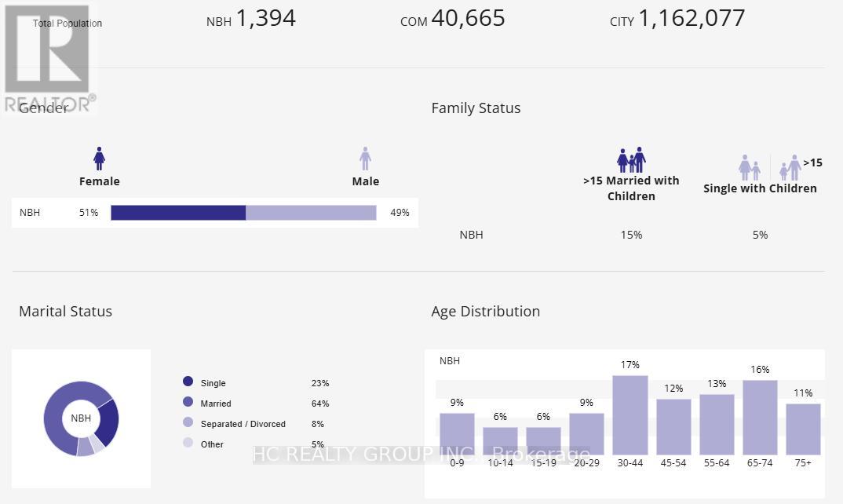843x504 pixels.
Task: Click the Female gender icon
Action: click(99, 159)
